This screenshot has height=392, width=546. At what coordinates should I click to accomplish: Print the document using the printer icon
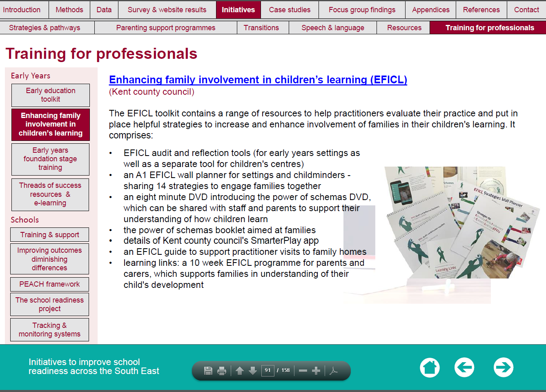(222, 371)
